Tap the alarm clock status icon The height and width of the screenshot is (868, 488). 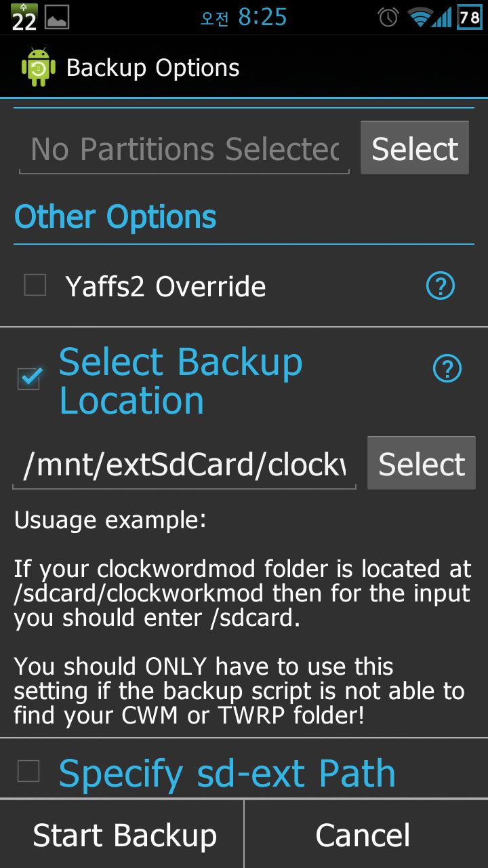[388, 17]
